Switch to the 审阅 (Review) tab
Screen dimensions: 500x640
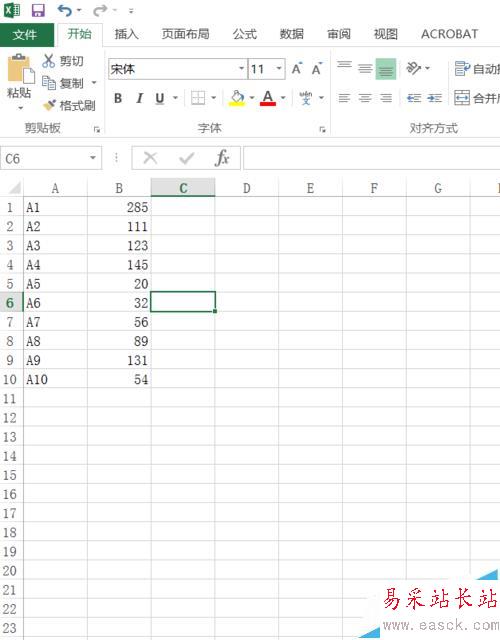pyautogui.click(x=339, y=34)
